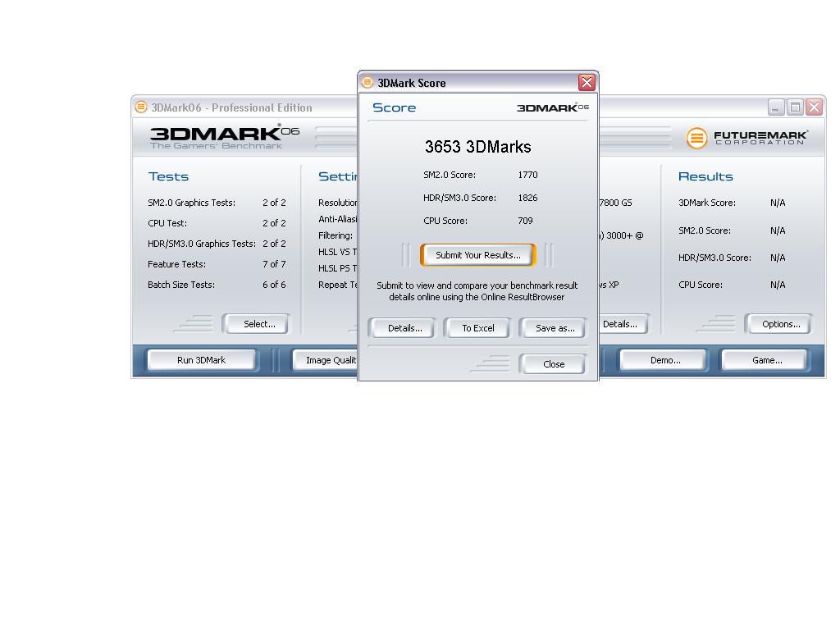
Task: Close the 3DMark06 Professional Edition window
Action: pos(815,107)
